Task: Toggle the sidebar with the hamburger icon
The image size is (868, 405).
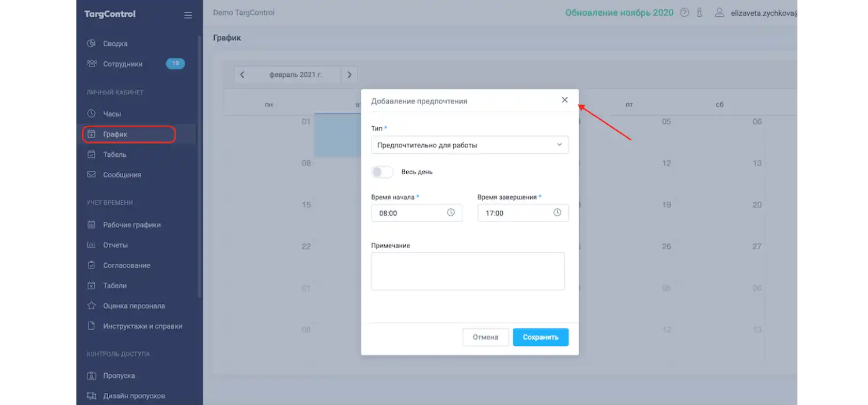Action: tap(187, 15)
